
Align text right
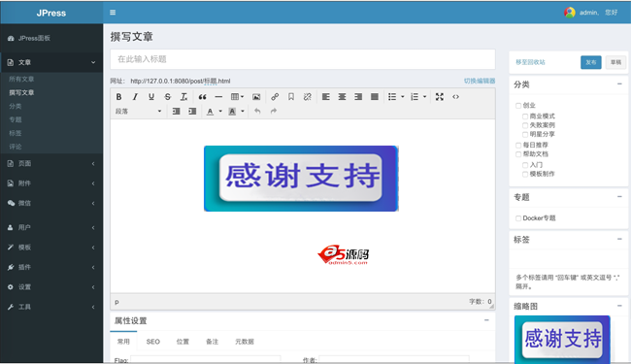(x=358, y=97)
